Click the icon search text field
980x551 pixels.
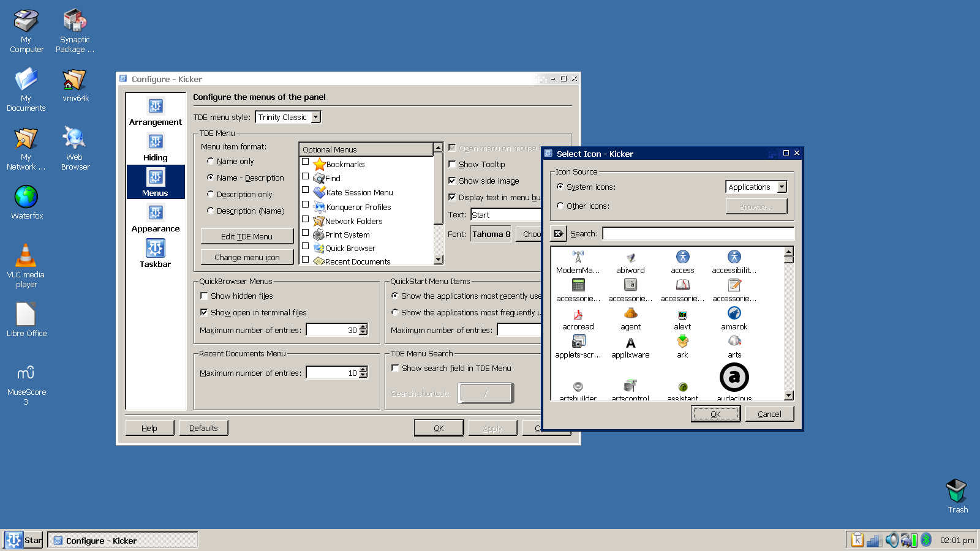click(698, 233)
